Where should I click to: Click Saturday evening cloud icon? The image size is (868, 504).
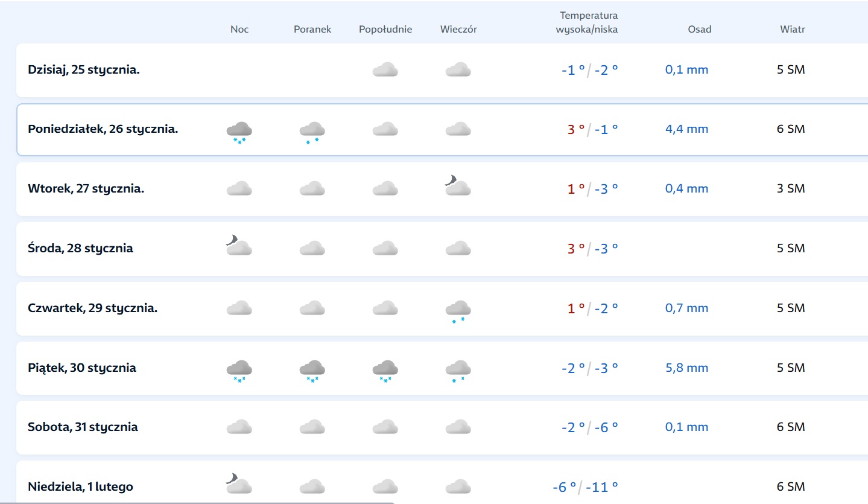click(458, 427)
